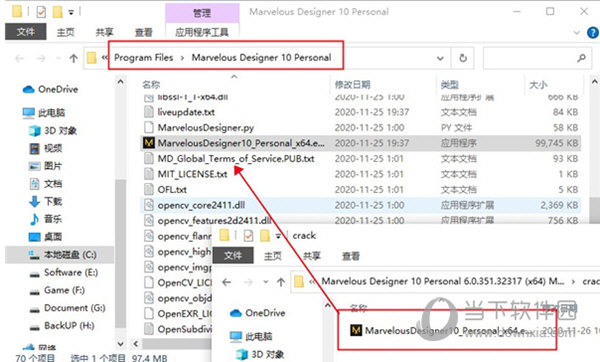The image size is (600, 362).
Task: Go up one level in the crack window
Action: coord(281,282)
